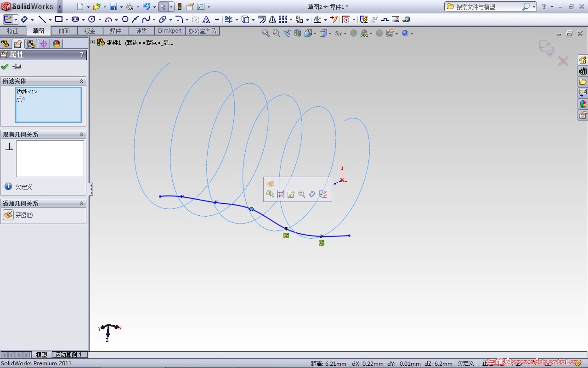Switch to the 模型 bottom tab

[42, 355]
